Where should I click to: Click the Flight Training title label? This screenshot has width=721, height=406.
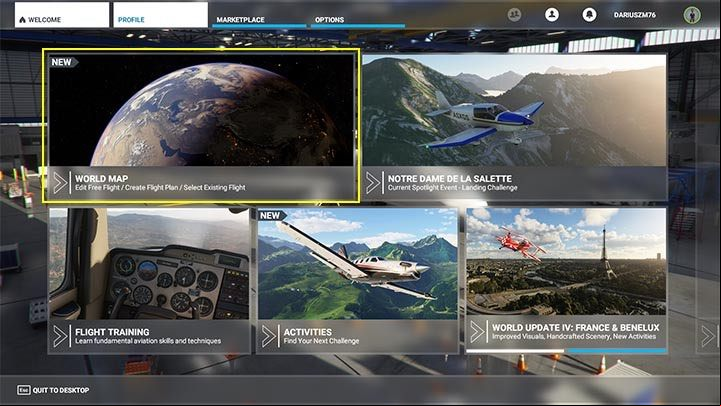coord(112,332)
